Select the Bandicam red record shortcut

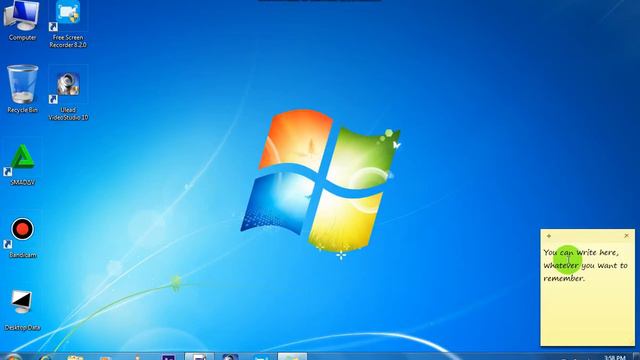click(22, 238)
